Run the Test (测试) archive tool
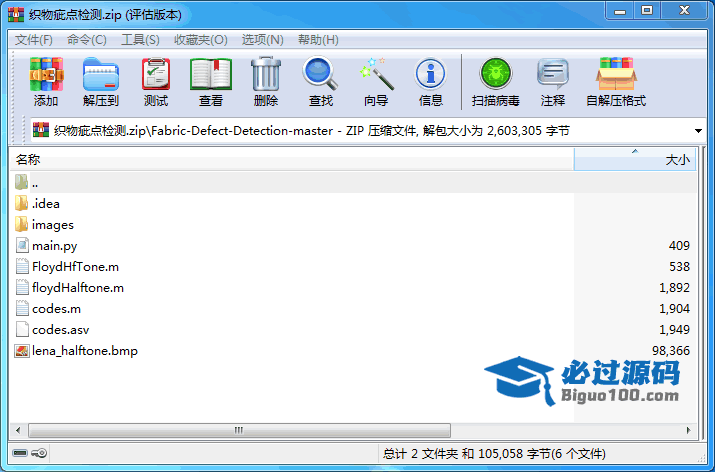The height and width of the screenshot is (472, 715). pos(156,74)
